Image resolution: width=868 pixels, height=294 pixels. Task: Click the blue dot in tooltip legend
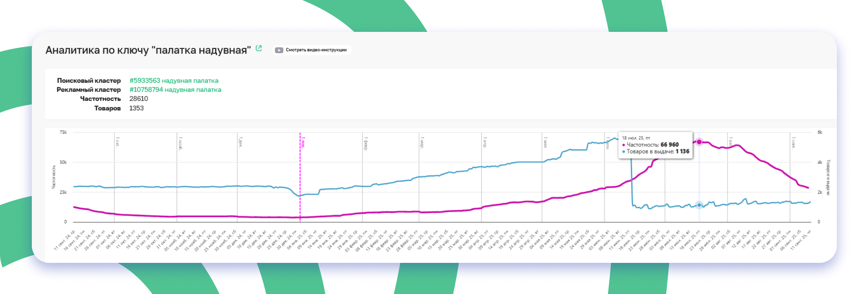(x=624, y=152)
